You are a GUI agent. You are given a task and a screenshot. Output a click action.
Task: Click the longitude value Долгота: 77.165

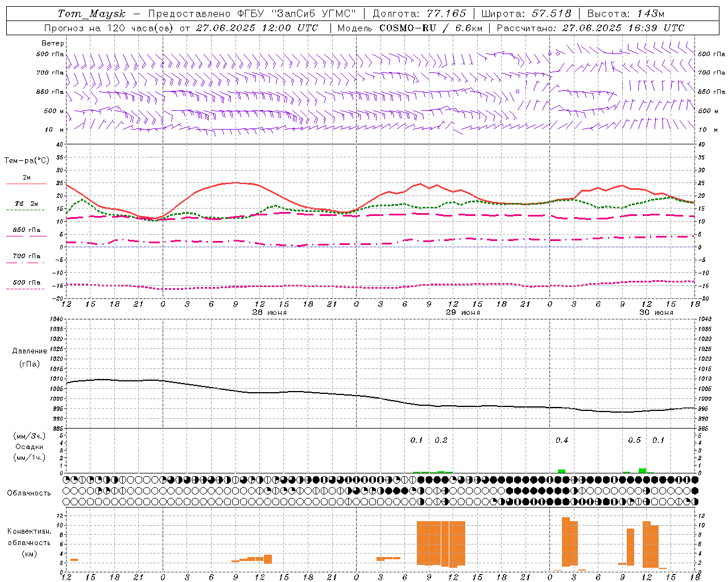pos(419,14)
